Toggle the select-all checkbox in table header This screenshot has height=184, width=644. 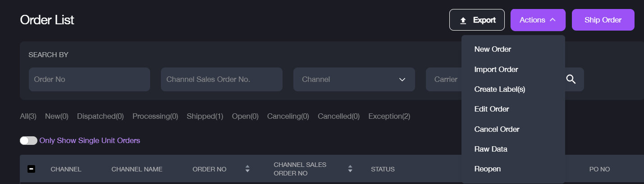[x=31, y=169]
